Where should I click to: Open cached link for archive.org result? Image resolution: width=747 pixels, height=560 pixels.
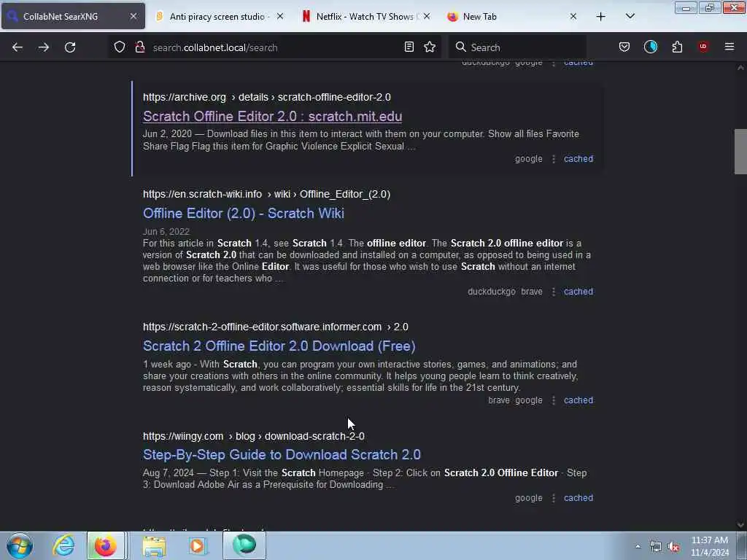(578, 159)
